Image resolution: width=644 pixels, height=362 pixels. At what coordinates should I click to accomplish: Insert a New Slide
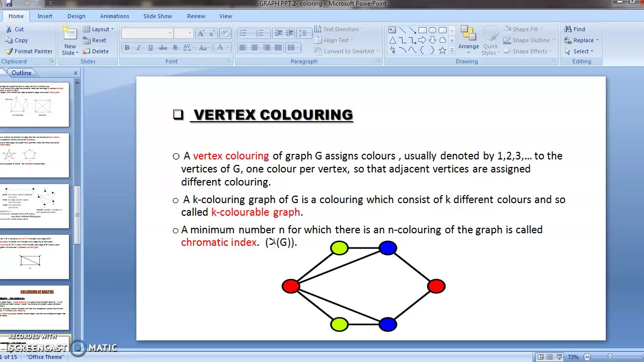point(70,41)
